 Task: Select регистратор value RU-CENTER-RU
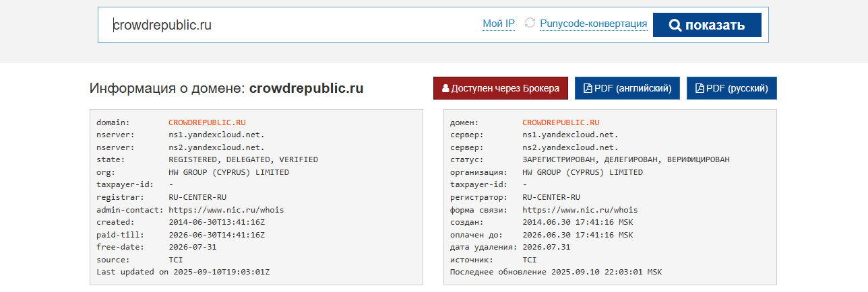[x=551, y=197]
